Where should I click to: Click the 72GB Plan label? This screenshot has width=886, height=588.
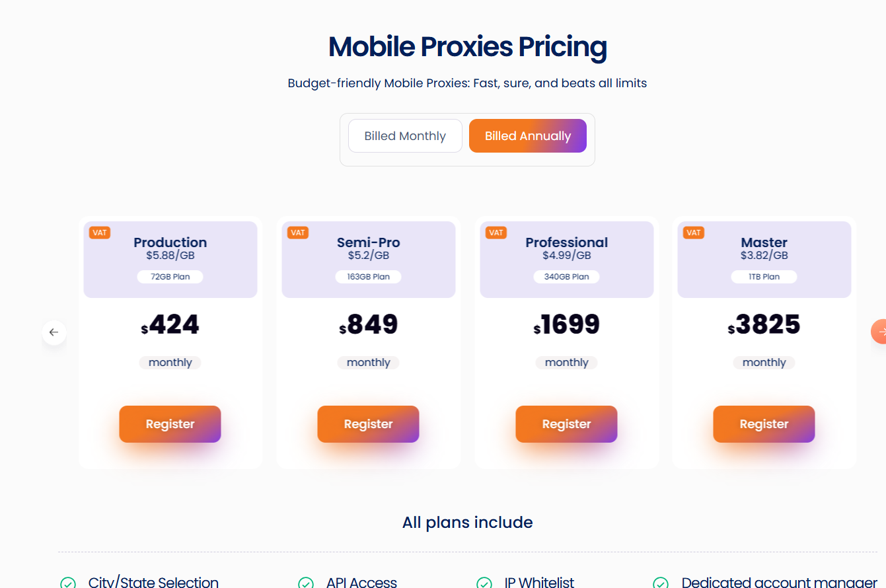(x=170, y=277)
